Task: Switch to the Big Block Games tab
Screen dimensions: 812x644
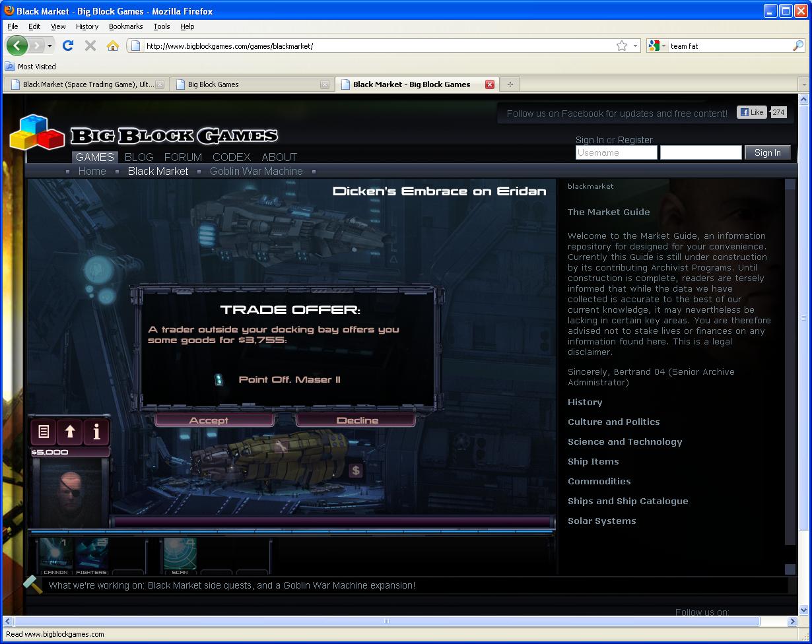Action: click(x=251, y=84)
